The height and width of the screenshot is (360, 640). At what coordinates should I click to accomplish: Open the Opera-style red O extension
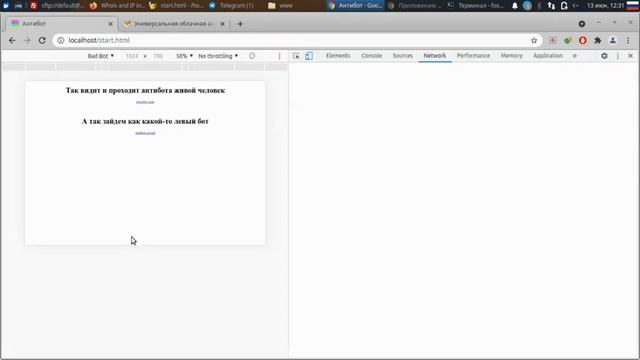click(x=583, y=40)
